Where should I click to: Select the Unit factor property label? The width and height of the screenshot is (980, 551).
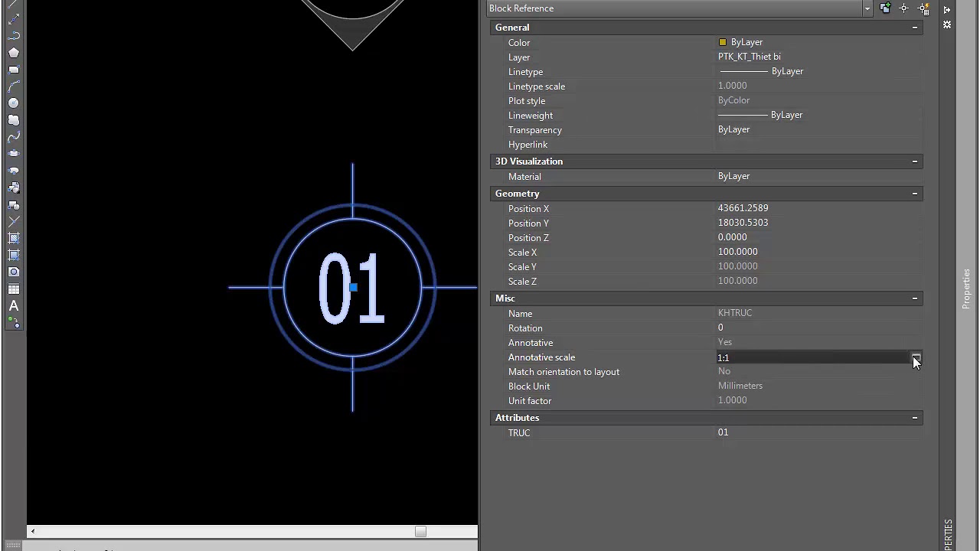coord(530,401)
